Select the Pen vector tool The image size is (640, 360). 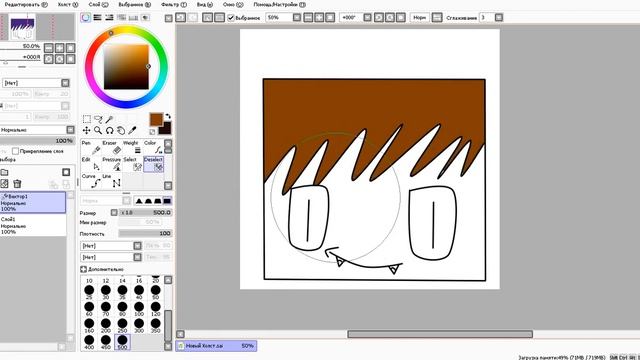pyautogui.click(x=90, y=147)
